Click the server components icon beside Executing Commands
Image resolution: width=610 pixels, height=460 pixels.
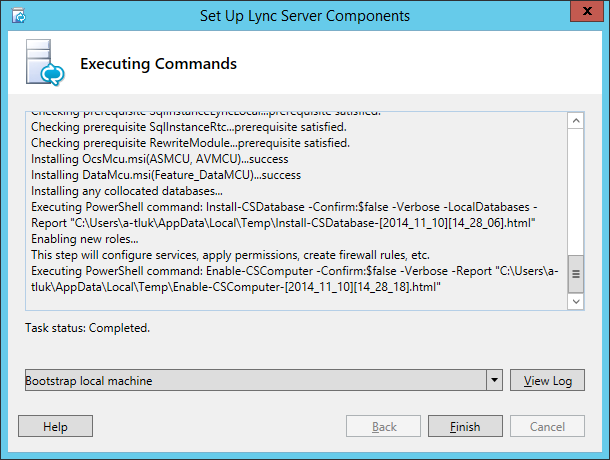(x=45, y=65)
